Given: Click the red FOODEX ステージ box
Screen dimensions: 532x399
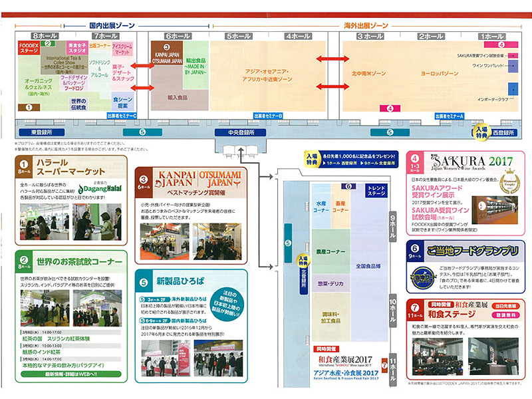Looking at the screenshot, I should 29,48.
